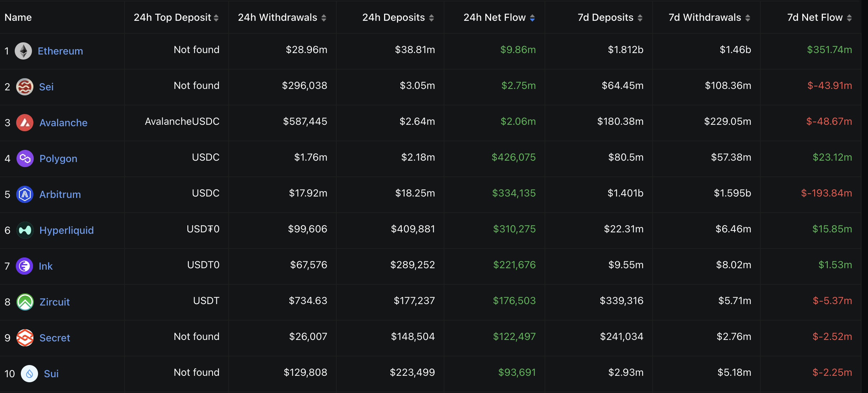Select Avalanche's $2.64m deposits value

[417, 122]
